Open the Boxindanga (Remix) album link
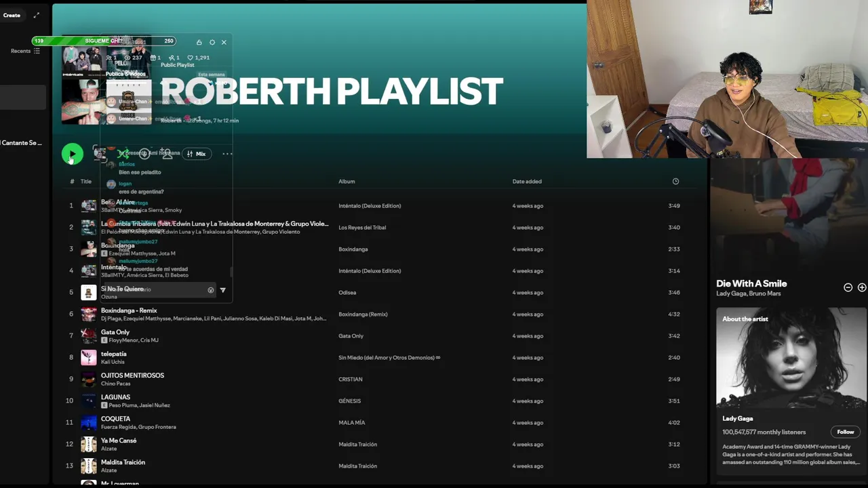The image size is (868, 488). 363,314
